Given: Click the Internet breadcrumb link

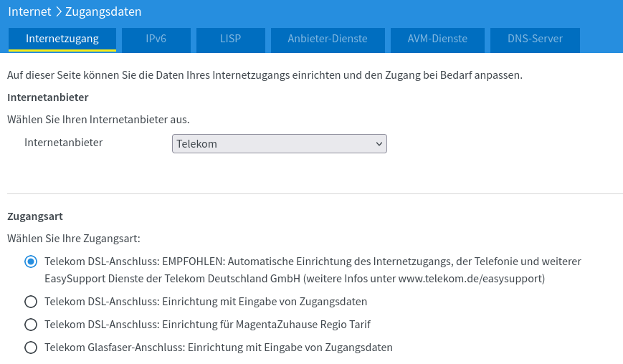Looking at the screenshot, I should click(29, 11).
